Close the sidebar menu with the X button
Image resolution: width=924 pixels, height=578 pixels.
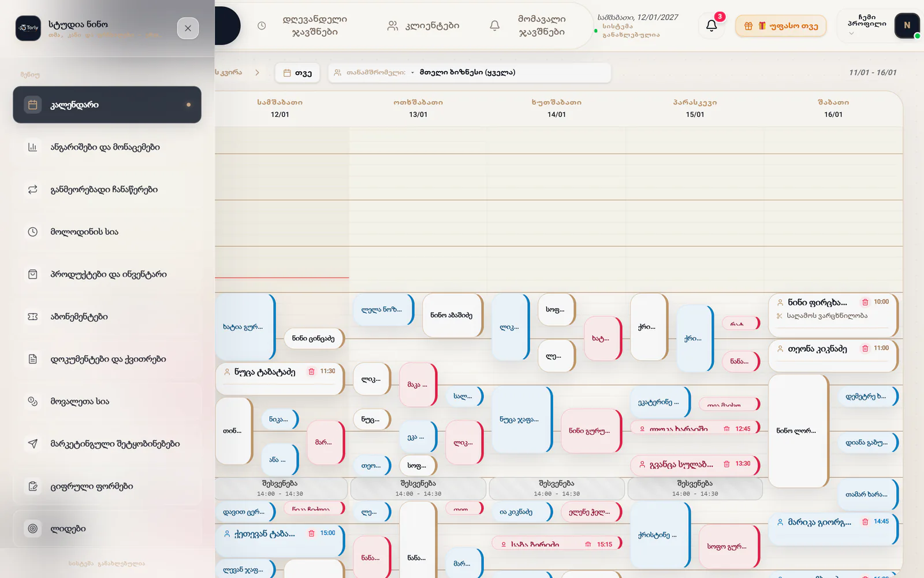pyautogui.click(x=188, y=28)
